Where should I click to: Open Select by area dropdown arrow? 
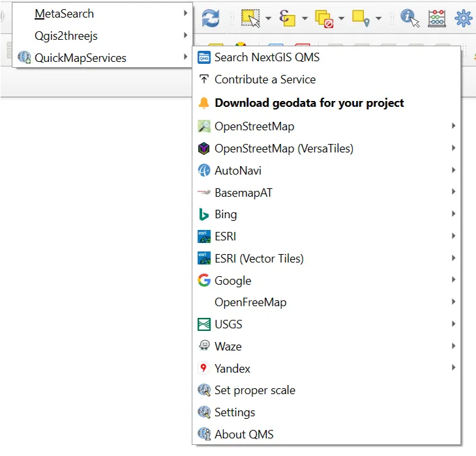pyautogui.click(x=268, y=18)
